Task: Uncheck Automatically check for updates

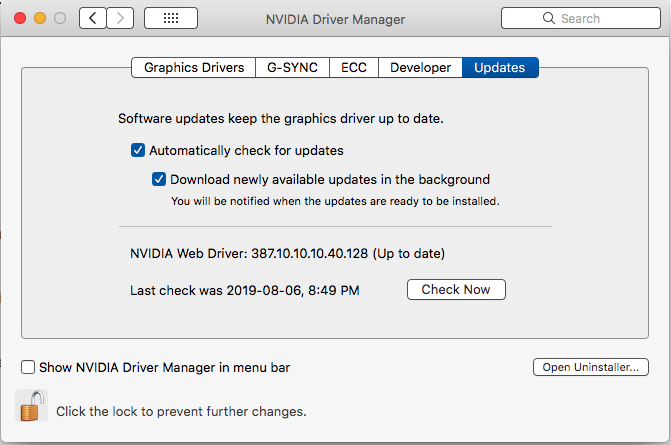Action: click(138, 150)
